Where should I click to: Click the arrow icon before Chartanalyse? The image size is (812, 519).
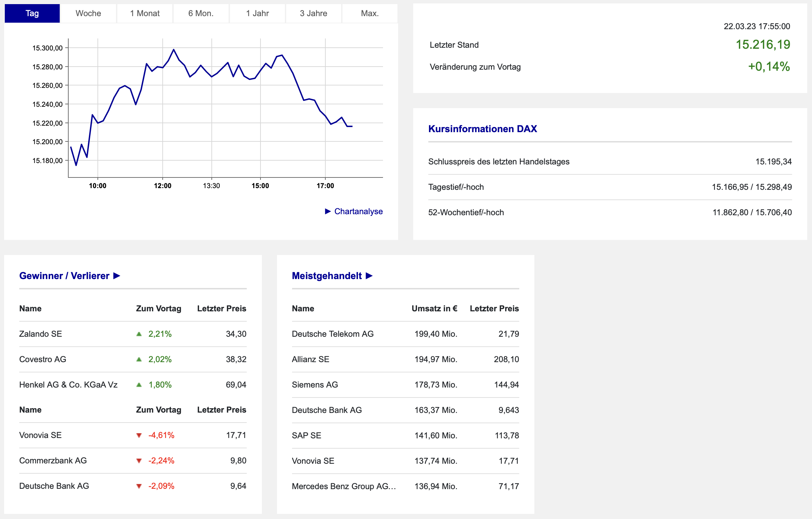point(328,211)
